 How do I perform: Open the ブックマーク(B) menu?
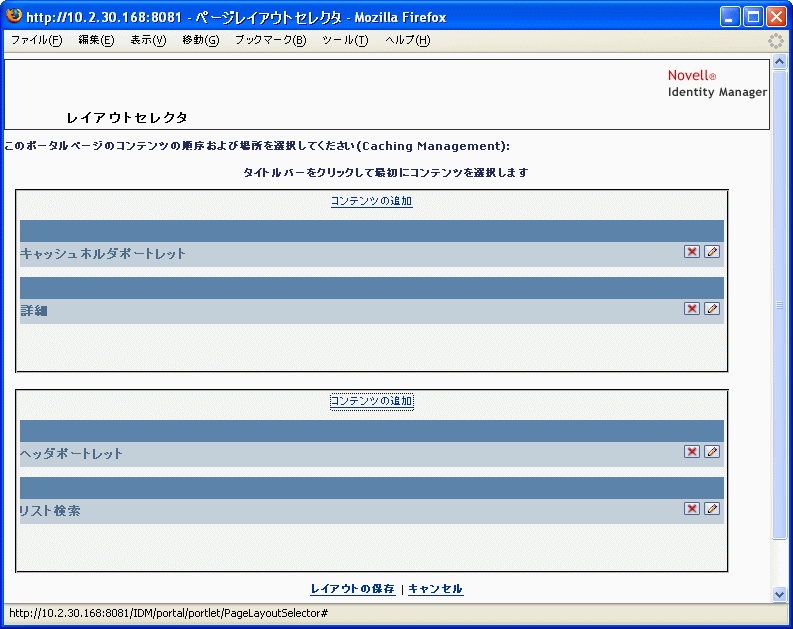[x=271, y=40]
